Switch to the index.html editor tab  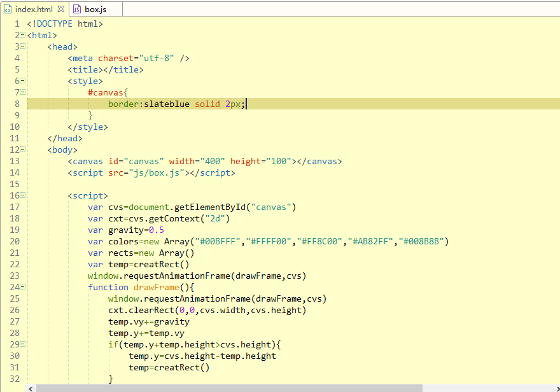tap(34, 10)
